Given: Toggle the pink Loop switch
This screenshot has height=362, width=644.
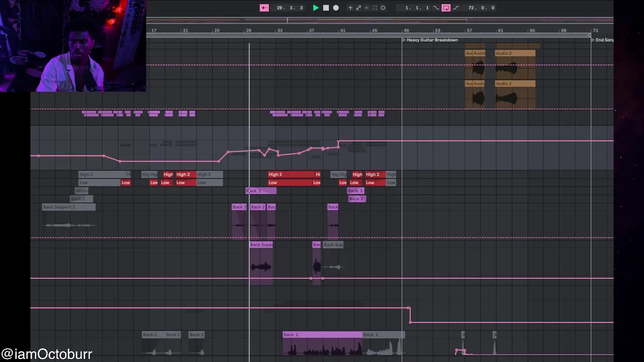Looking at the screenshot, I should (x=446, y=8).
